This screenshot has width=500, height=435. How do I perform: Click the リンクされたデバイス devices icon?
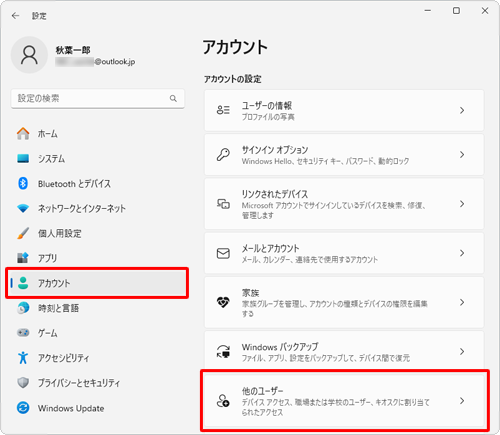point(223,204)
